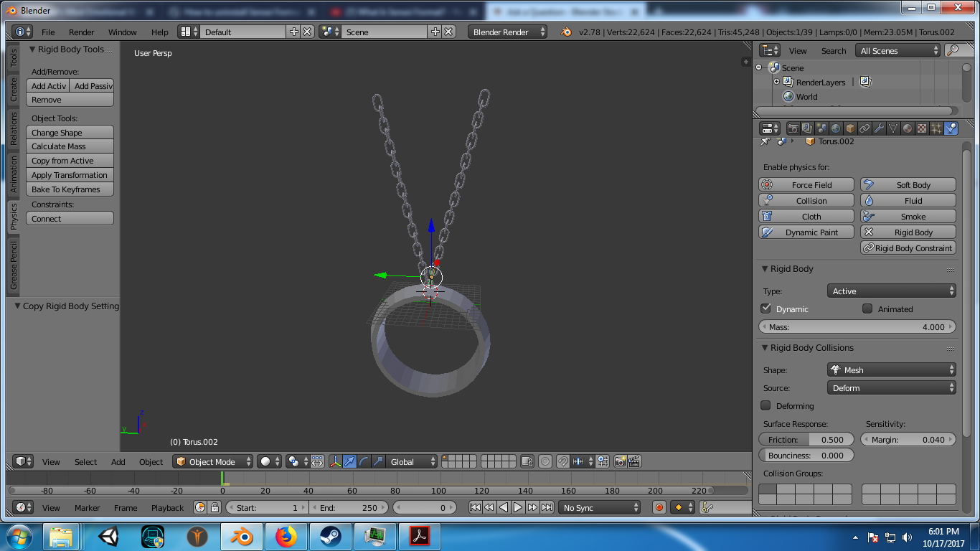980x551 pixels.
Task: Select the rotate manipulator arc icon
Action: 364,461
